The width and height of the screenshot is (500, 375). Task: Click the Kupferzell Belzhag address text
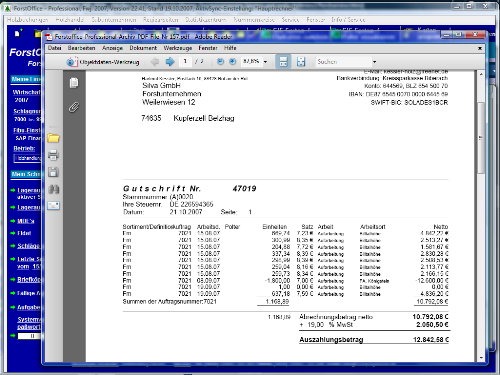pos(204,118)
